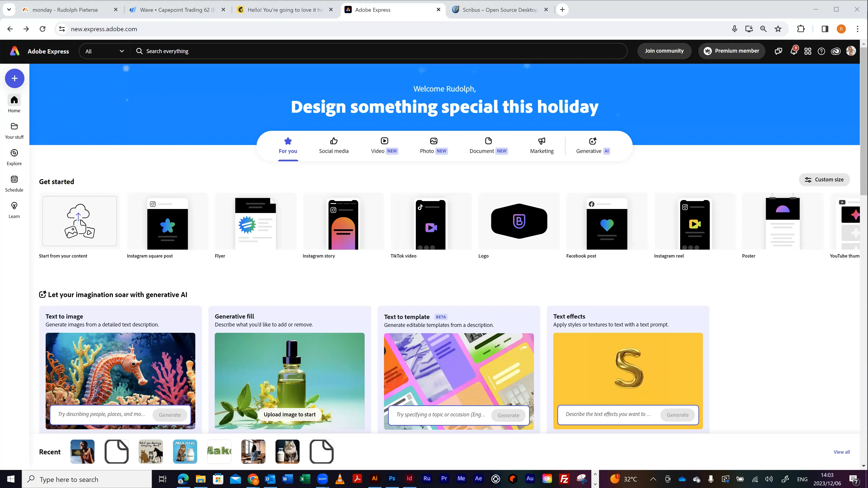This screenshot has height=488, width=868.
Task: Open Chrome three-dot menu
Action: click(858, 29)
